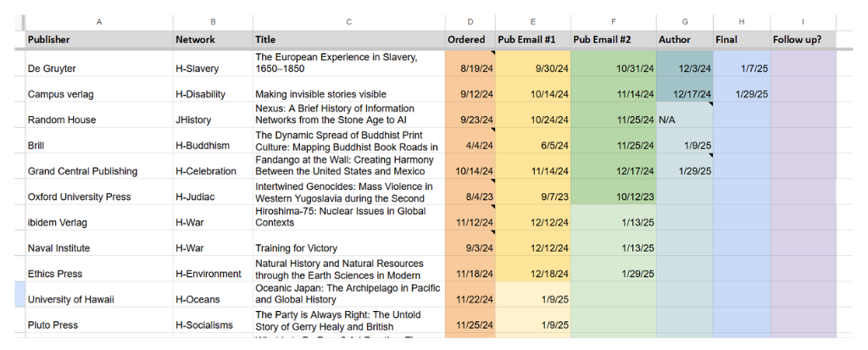Click the Pub Email #1 header cell
The image size is (868, 350).
pos(533,39)
